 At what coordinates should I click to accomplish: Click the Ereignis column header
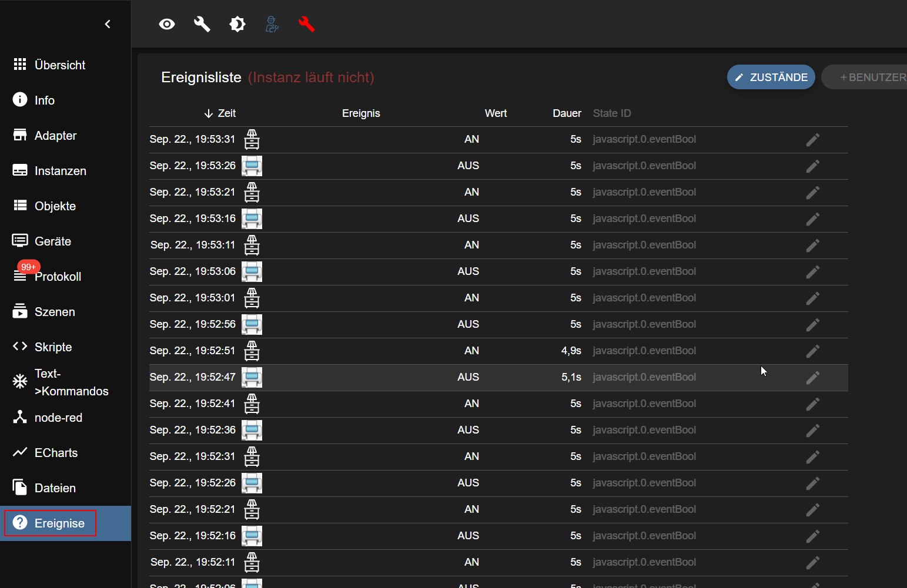tap(361, 113)
